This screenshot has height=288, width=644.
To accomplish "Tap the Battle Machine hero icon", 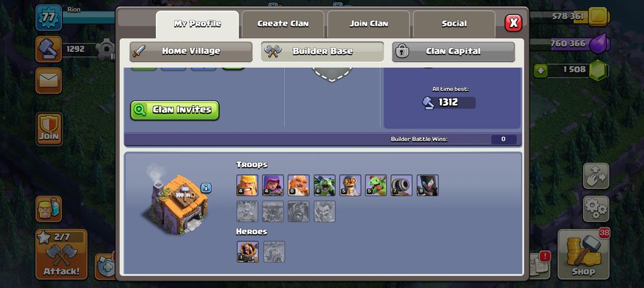I will 247,252.
